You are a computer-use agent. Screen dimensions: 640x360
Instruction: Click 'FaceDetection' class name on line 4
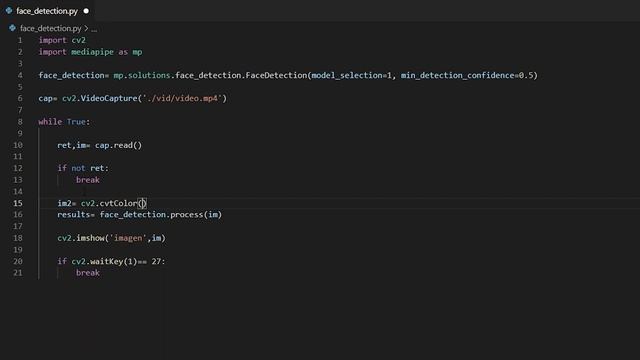click(x=276, y=75)
